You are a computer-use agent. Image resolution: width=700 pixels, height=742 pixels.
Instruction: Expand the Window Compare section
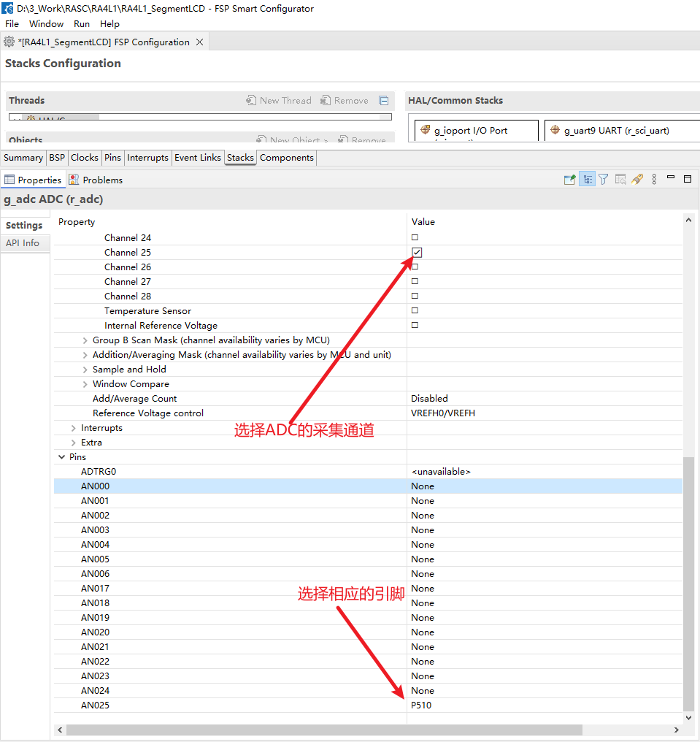(85, 384)
